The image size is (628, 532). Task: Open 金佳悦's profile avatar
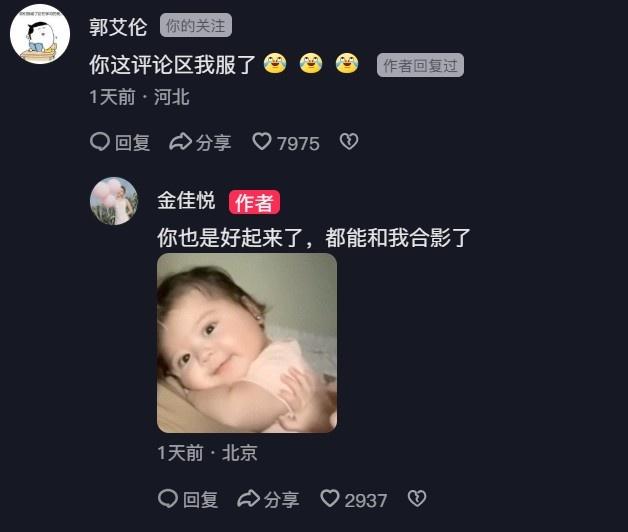tap(114, 201)
